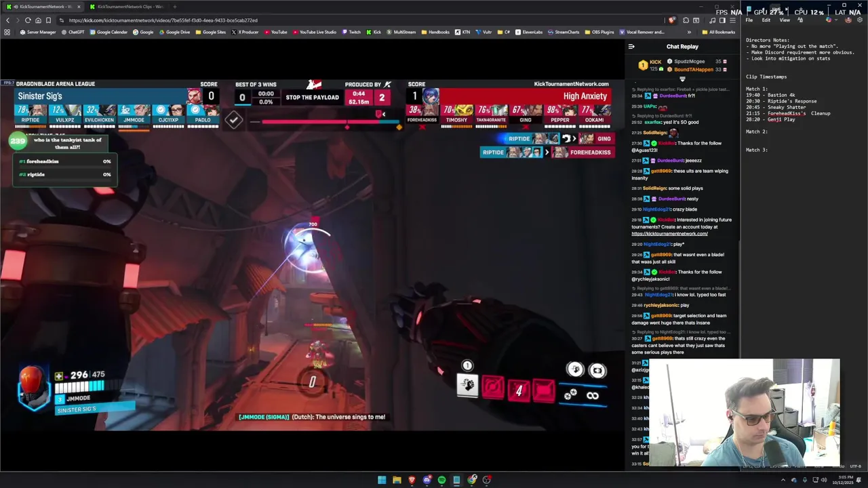The height and width of the screenshot is (488, 868).
Task: Go back using the browser back arrow
Action: coord(8,20)
